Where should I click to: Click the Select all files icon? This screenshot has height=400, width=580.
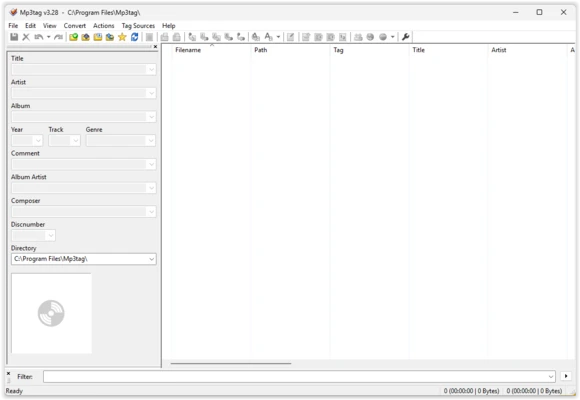149,37
